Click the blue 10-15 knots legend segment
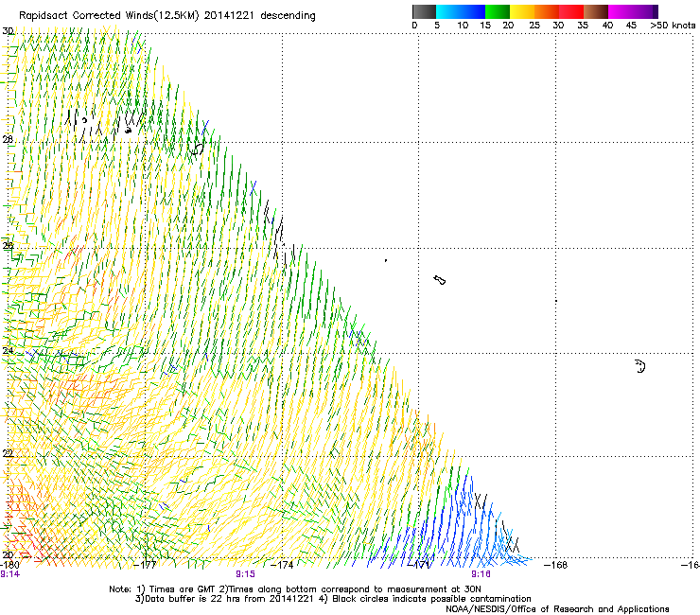The height and width of the screenshot is (615, 700). coord(473,11)
